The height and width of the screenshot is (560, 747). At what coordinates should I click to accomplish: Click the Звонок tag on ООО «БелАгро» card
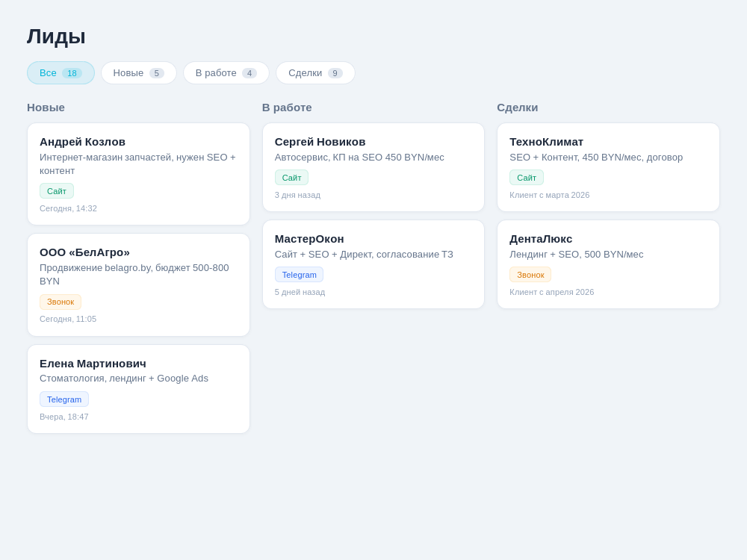pos(61,302)
